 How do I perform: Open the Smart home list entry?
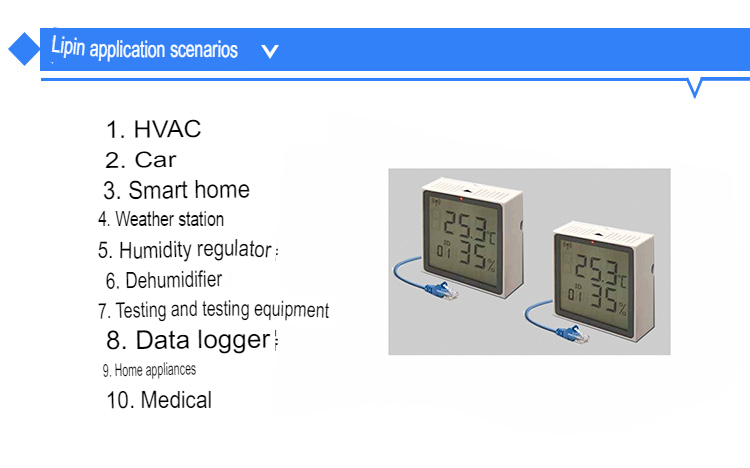pyautogui.click(x=176, y=190)
